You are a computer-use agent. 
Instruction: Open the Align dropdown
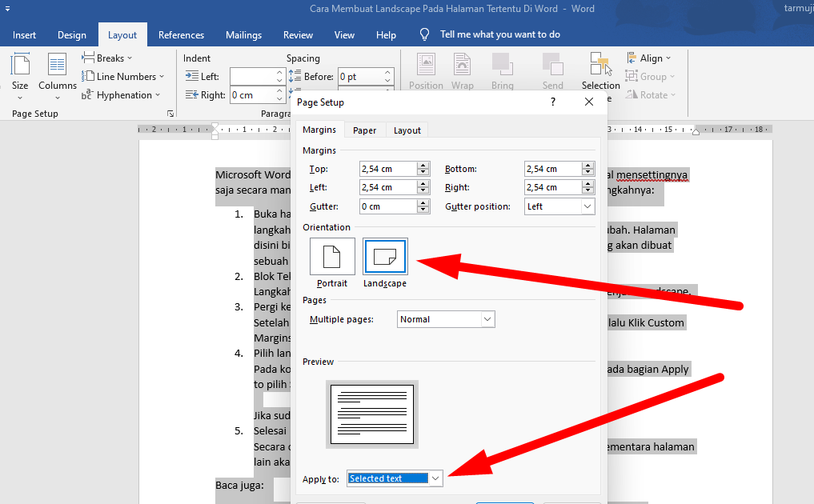pyautogui.click(x=649, y=58)
